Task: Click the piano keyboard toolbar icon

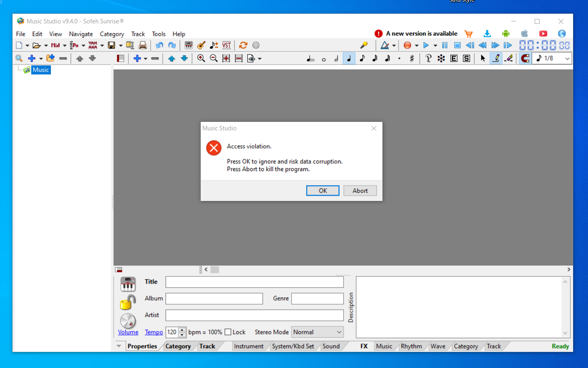Action: [189, 45]
